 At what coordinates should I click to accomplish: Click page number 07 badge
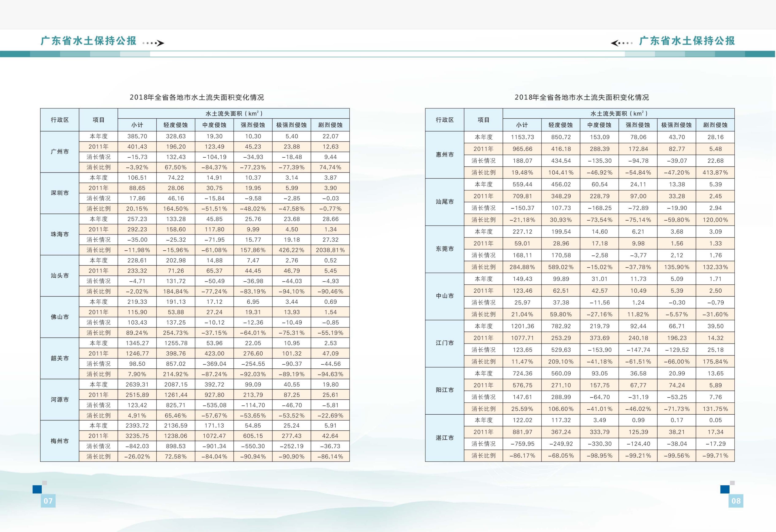click(x=48, y=501)
